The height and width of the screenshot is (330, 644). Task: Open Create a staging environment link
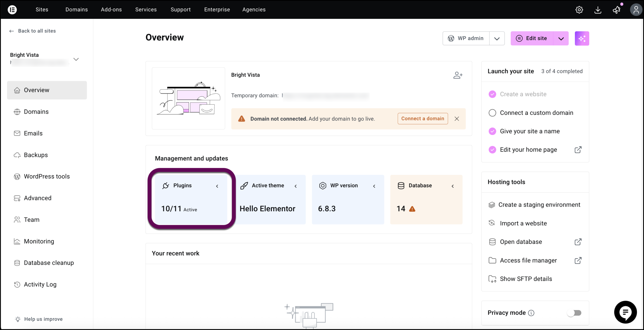click(x=540, y=205)
